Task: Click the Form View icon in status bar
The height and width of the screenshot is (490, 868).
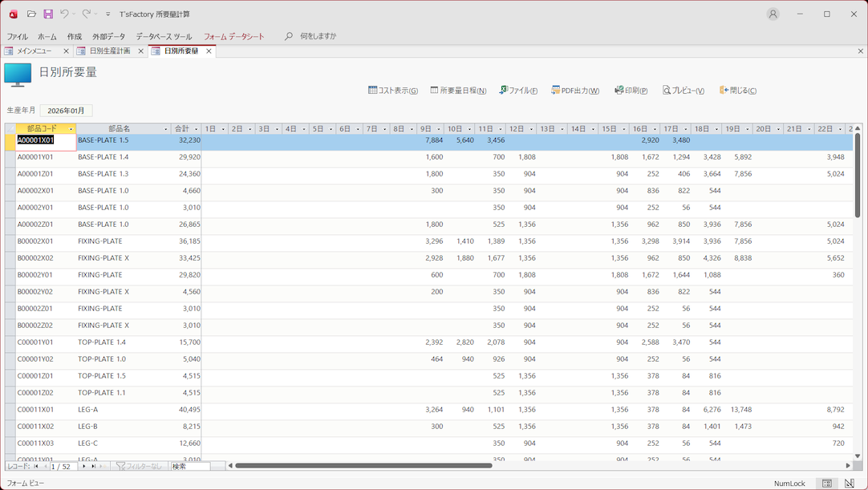Action: 827,484
